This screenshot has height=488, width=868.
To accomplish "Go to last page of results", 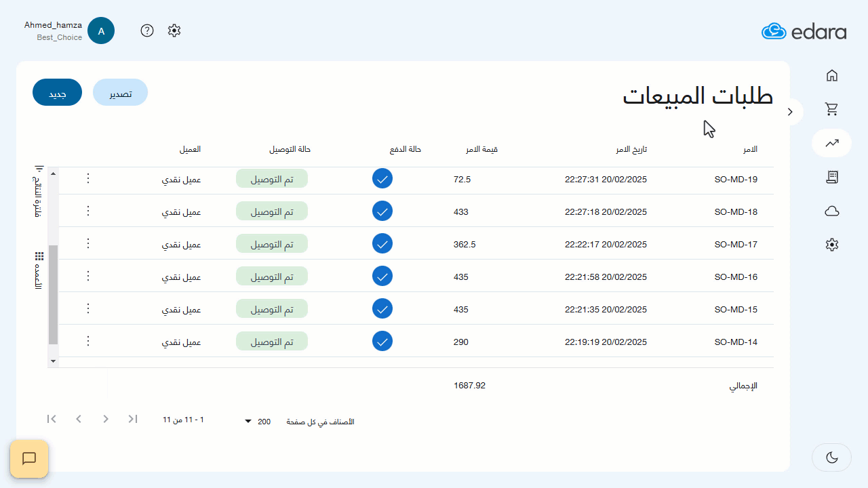I will click(133, 419).
